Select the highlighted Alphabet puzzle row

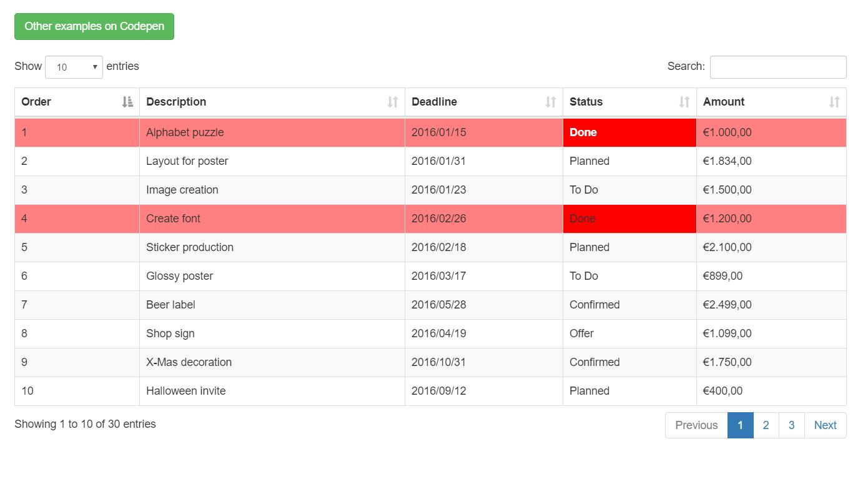[x=184, y=132]
